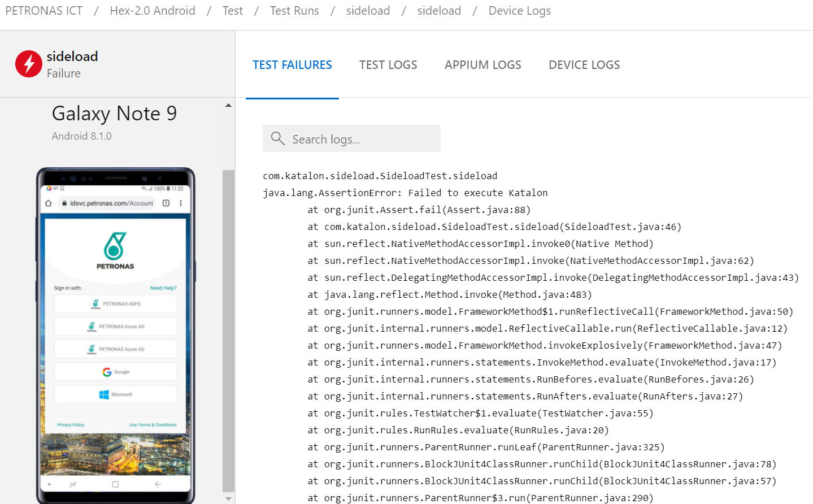Tap the padlock icon beside idsvc.petronas.com
This screenshot has width=813, height=504.
click(x=64, y=203)
